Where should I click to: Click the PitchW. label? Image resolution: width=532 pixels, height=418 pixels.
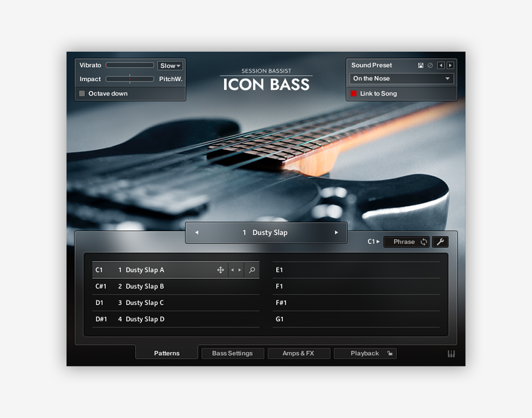click(171, 79)
